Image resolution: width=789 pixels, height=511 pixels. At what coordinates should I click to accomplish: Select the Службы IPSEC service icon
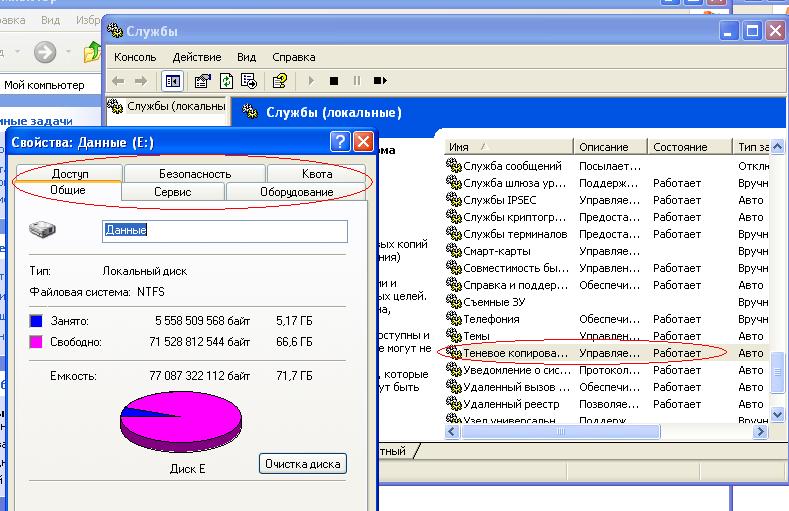[453, 199]
